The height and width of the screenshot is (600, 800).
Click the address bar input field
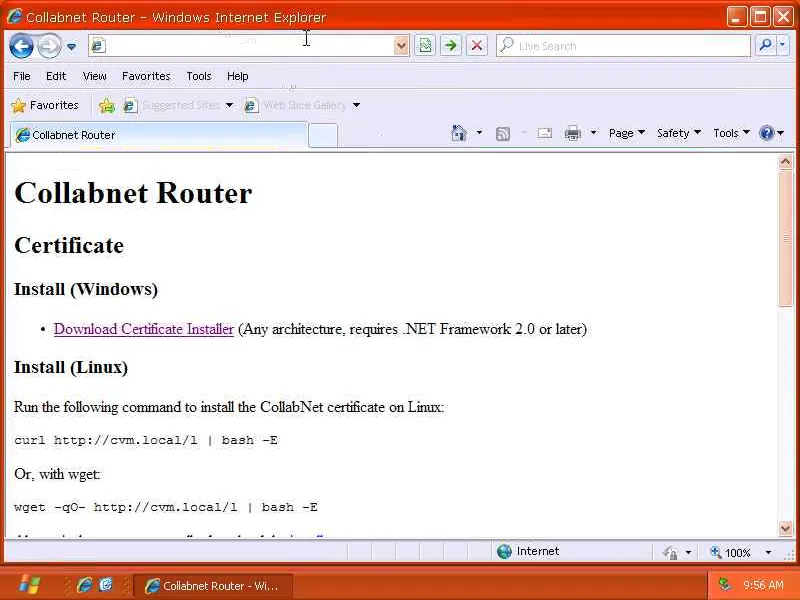[x=250, y=46]
